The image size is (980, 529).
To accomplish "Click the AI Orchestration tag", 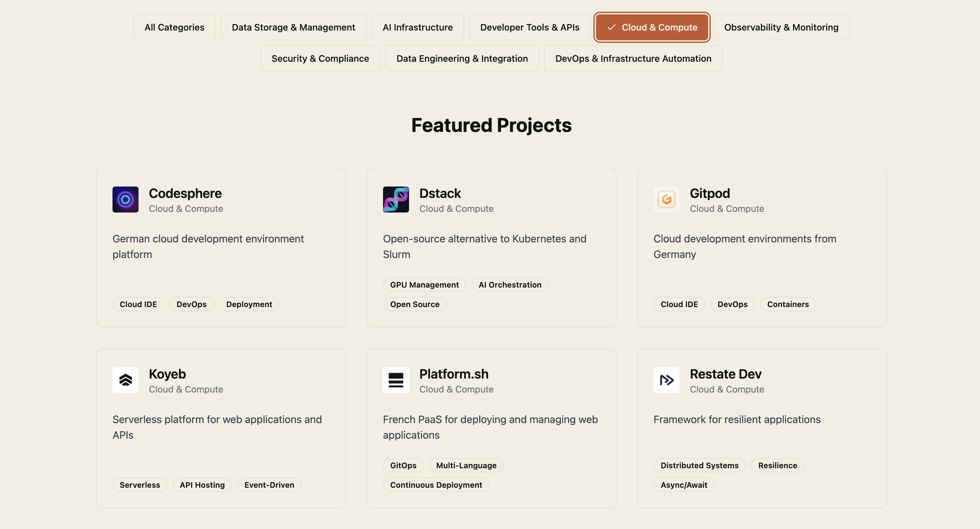I will (510, 285).
